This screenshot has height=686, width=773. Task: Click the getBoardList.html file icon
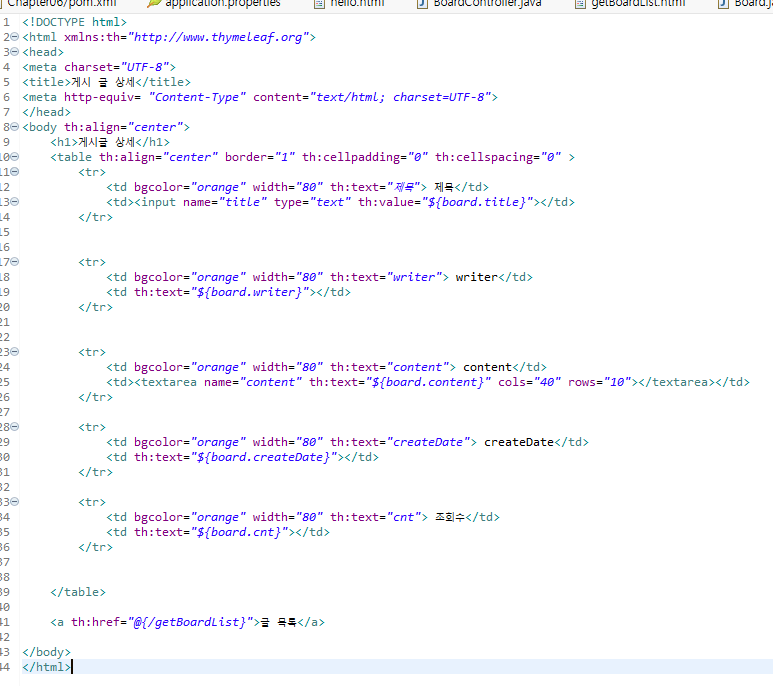click(581, 4)
